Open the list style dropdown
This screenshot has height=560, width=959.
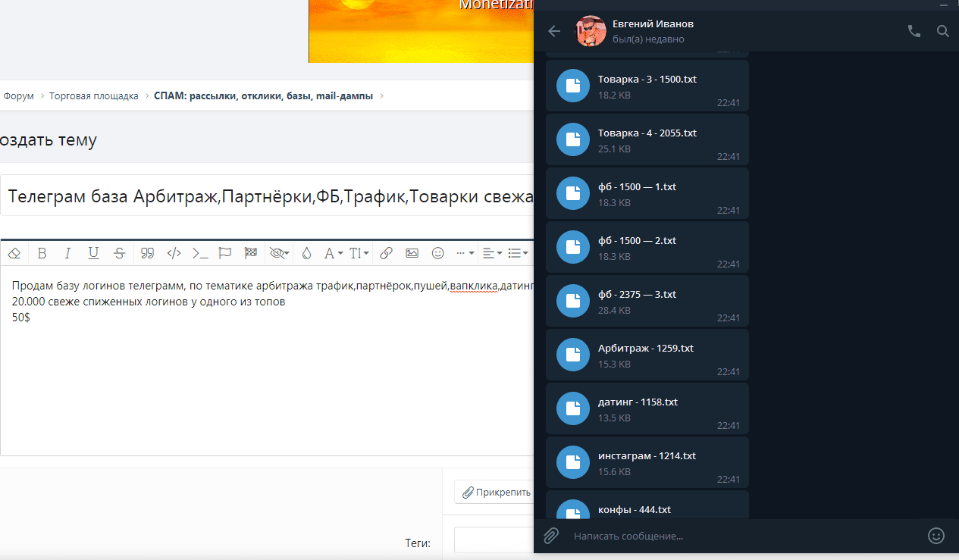click(519, 253)
